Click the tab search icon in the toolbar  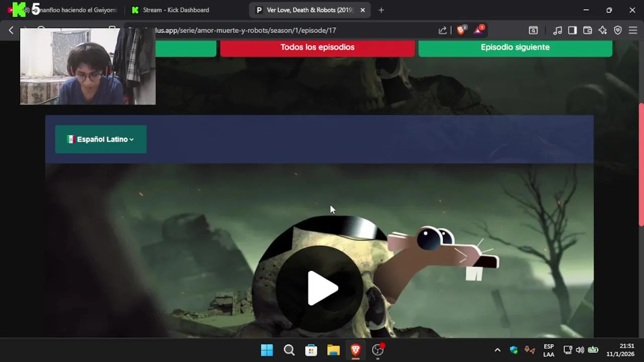pyautogui.click(x=533, y=30)
